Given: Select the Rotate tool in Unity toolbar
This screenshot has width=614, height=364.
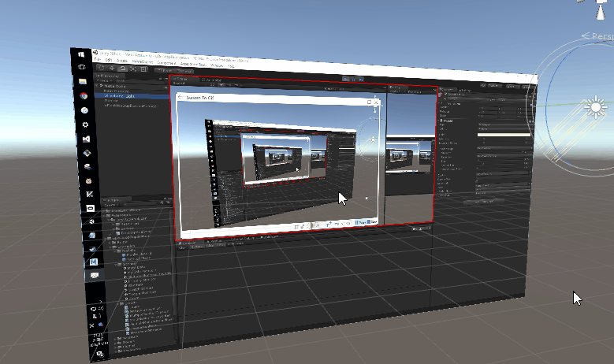Looking at the screenshot, I should (123, 69).
